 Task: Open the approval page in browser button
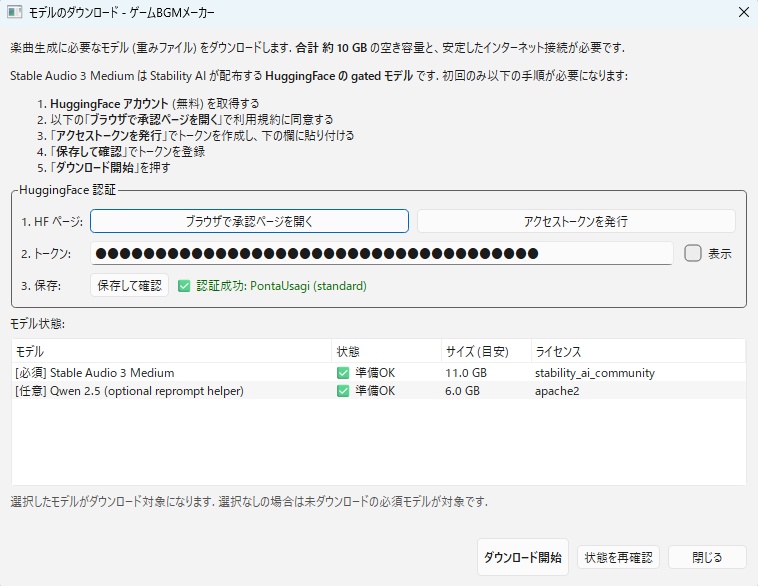click(249, 221)
